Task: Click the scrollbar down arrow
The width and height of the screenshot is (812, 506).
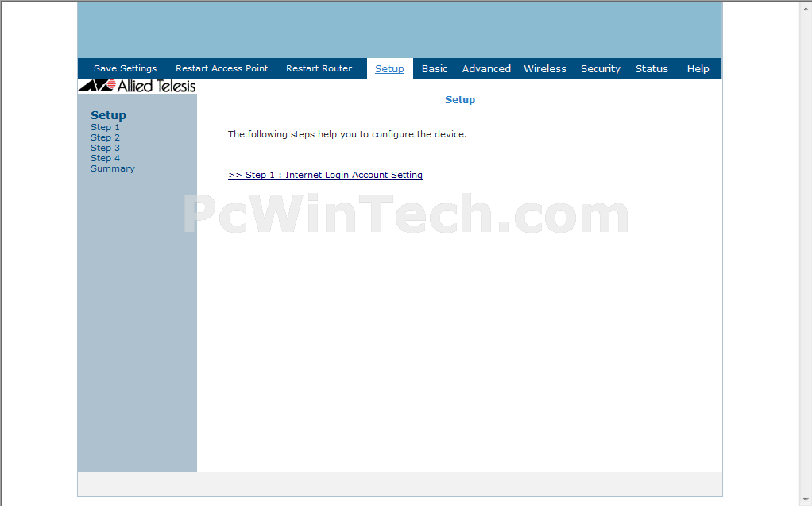Action: pyautogui.click(x=806, y=500)
